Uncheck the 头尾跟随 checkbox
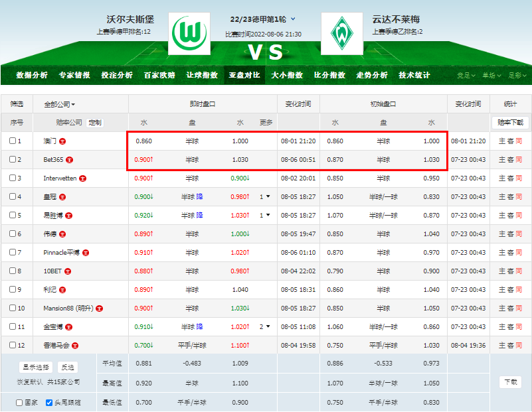The image size is (532, 412). pos(49,403)
